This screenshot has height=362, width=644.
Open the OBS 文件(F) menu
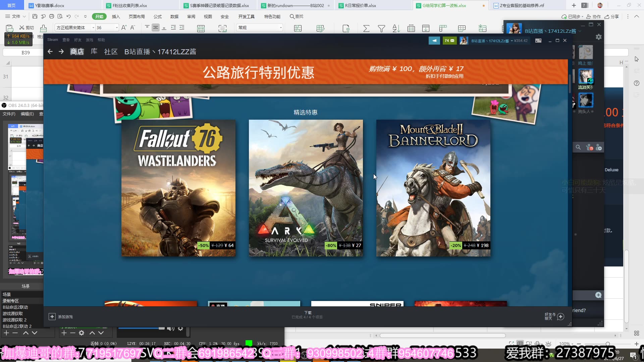tap(9, 114)
